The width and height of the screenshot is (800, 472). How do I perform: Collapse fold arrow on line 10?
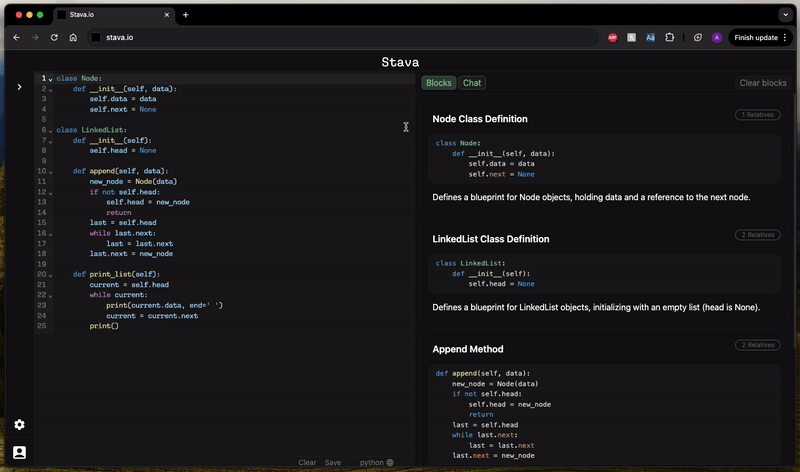(51, 172)
